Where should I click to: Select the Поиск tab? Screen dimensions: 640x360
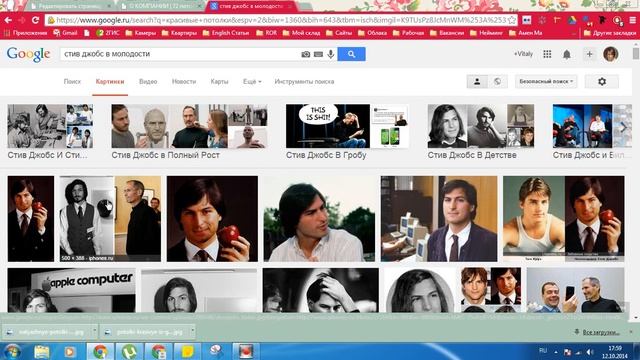click(x=72, y=82)
